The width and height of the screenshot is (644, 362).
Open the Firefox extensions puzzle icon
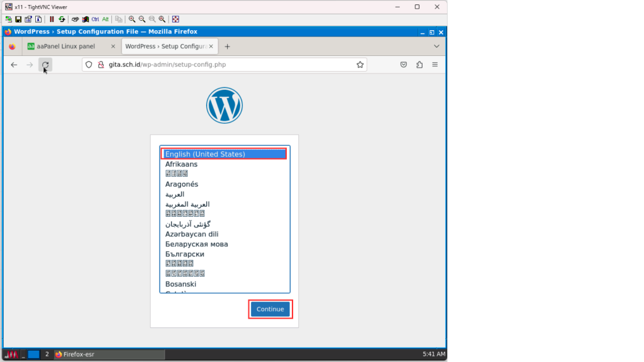pyautogui.click(x=419, y=65)
